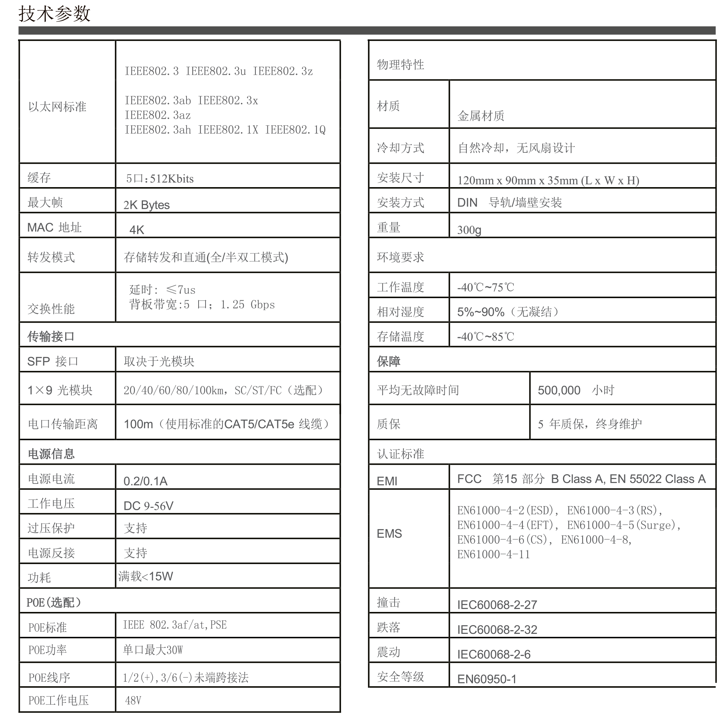This screenshot has width=728, height=724.
Task: Click the 环境要求 section header
Action: 400,257
